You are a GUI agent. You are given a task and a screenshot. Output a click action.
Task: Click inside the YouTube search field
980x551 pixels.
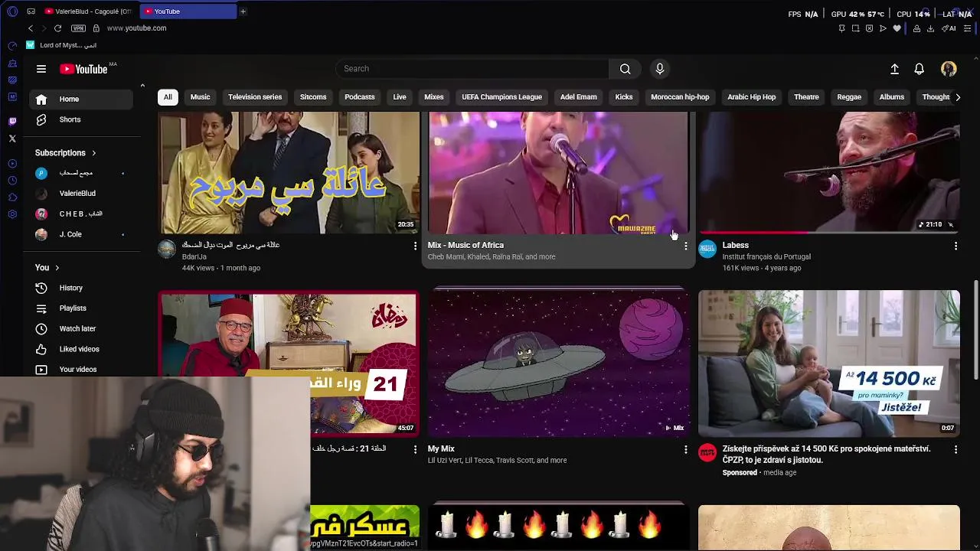472,69
